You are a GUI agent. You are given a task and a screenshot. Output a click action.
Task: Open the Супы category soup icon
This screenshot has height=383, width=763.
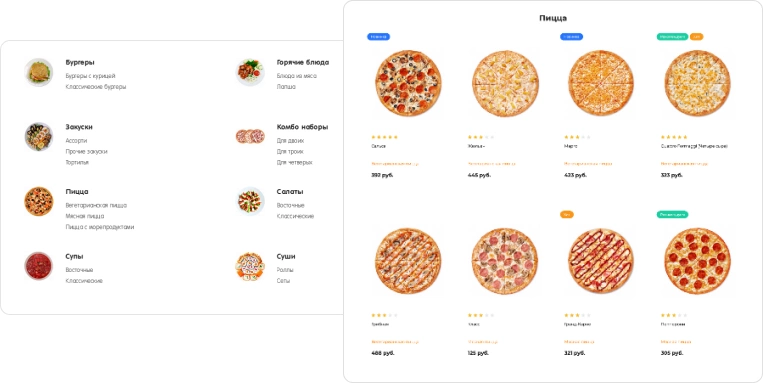pos(39,266)
